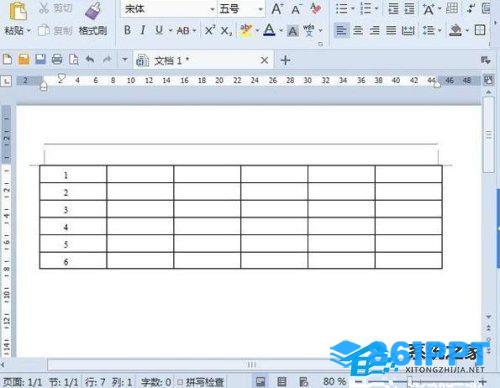Open the font color A swatch
This screenshot has width=500, height=388.
pyautogui.click(x=269, y=31)
